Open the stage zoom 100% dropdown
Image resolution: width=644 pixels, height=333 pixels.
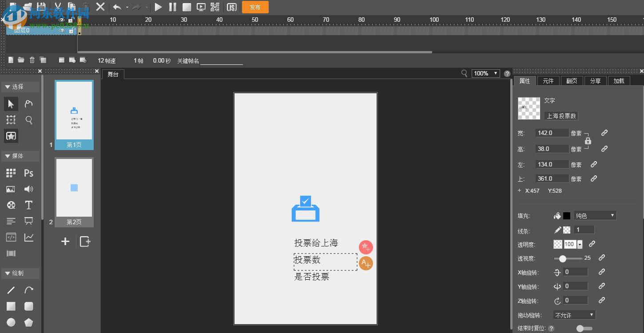pyautogui.click(x=485, y=73)
